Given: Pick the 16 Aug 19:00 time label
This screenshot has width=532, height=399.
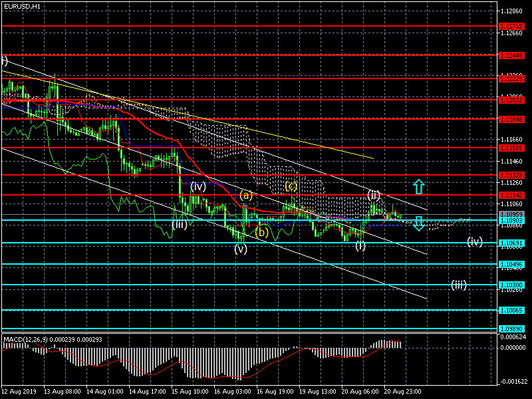Looking at the screenshot, I should 275,392.
